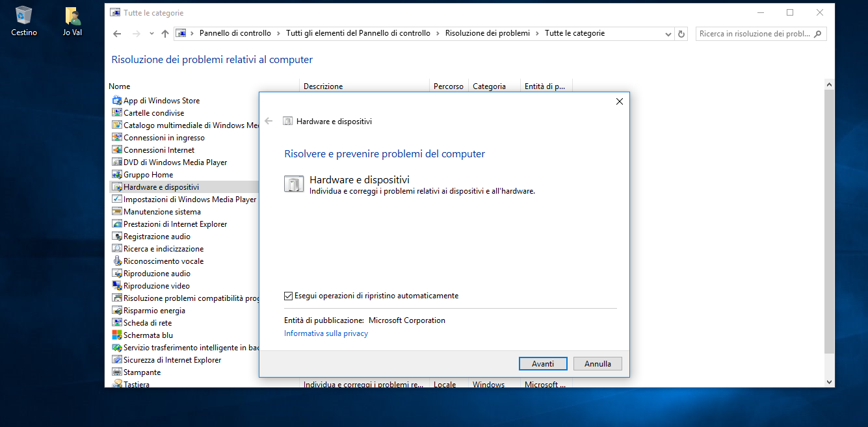Click the Sicurezza di Internet Explorer icon
Screen dimensions: 868x427
point(117,360)
